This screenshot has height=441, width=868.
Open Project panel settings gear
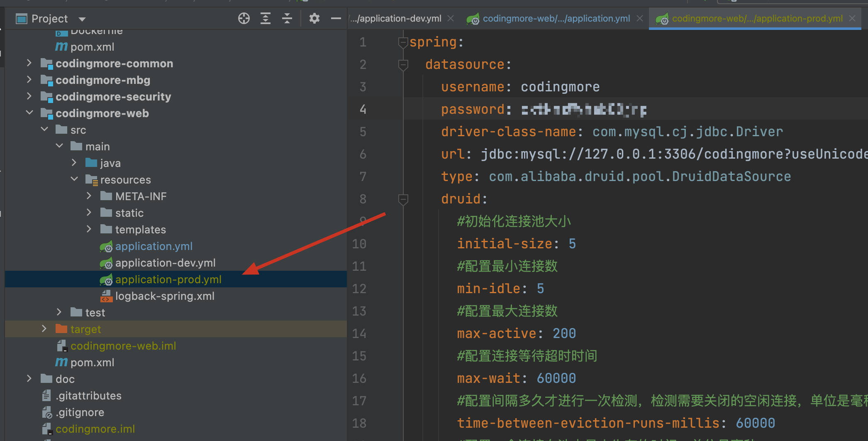coord(315,18)
